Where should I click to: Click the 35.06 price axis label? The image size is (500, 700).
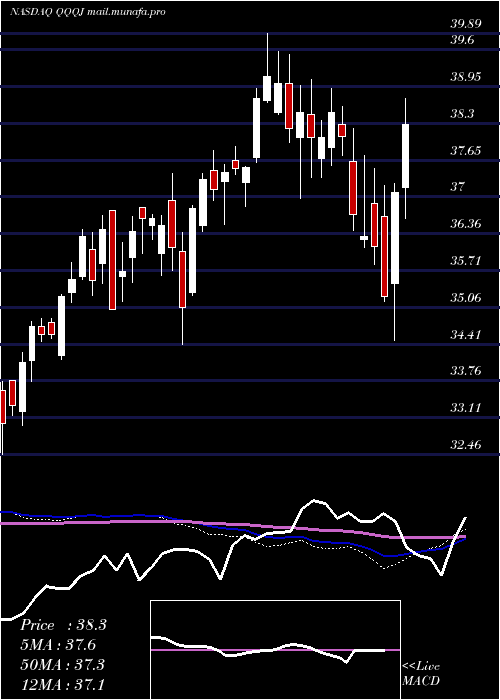(466, 297)
